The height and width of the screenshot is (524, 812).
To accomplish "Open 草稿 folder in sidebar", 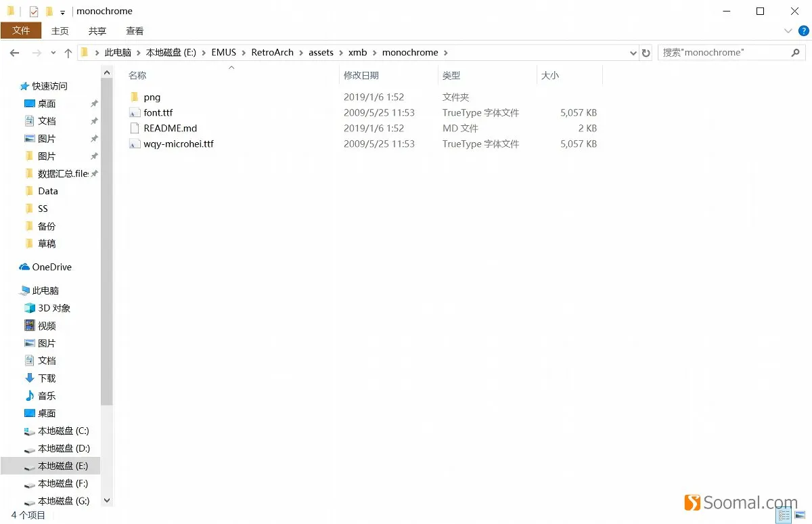I will coord(40,244).
